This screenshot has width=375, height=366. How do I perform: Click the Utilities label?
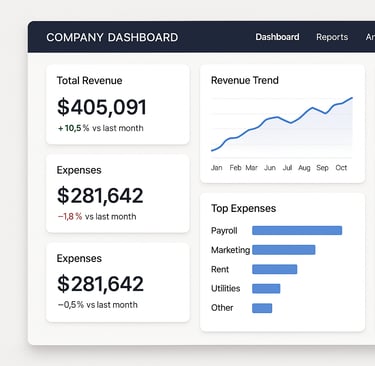click(226, 289)
